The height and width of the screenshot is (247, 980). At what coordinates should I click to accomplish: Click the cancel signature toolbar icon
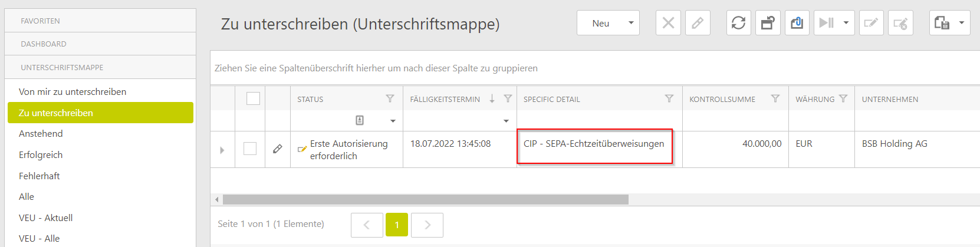pos(900,23)
